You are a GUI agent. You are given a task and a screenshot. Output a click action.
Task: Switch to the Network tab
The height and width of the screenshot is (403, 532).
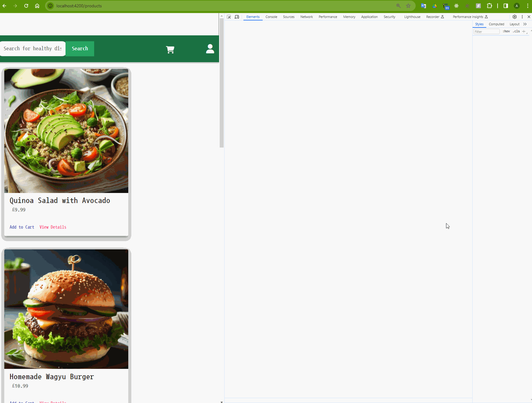(307, 17)
